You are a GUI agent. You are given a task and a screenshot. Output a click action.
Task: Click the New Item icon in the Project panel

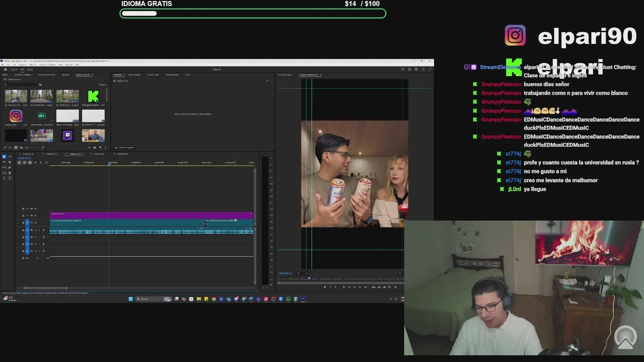coord(100,148)
